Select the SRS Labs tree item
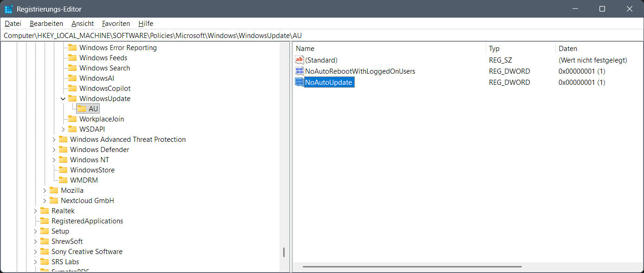 tap(65, 261)
